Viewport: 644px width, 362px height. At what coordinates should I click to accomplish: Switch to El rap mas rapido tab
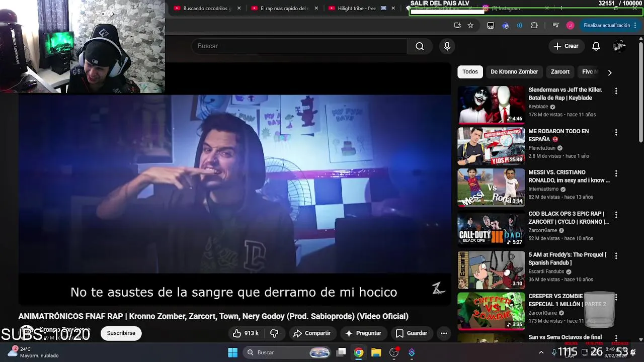[x=284, y=9]
